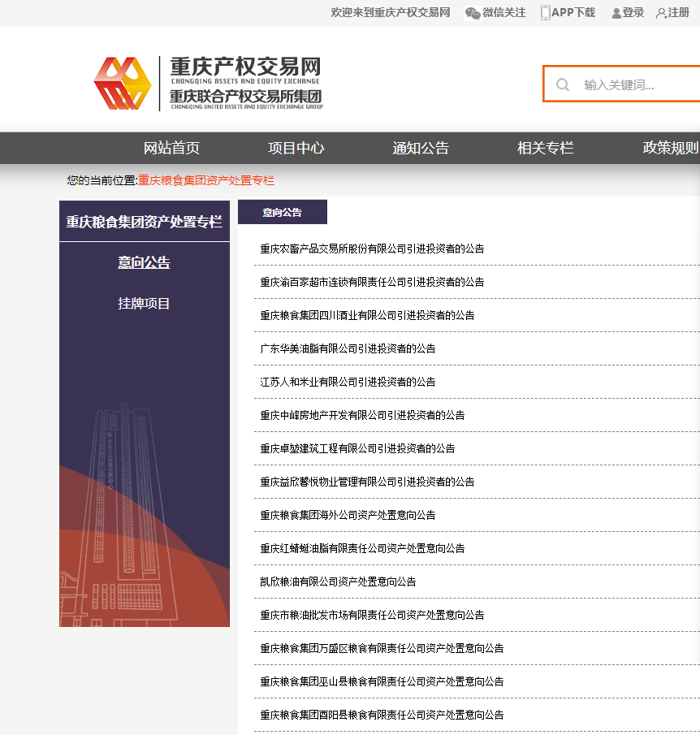Select 意向公告 in left sidebar
Image resolution: width=700 pixels, height=735 pixels.
(144, 262)
